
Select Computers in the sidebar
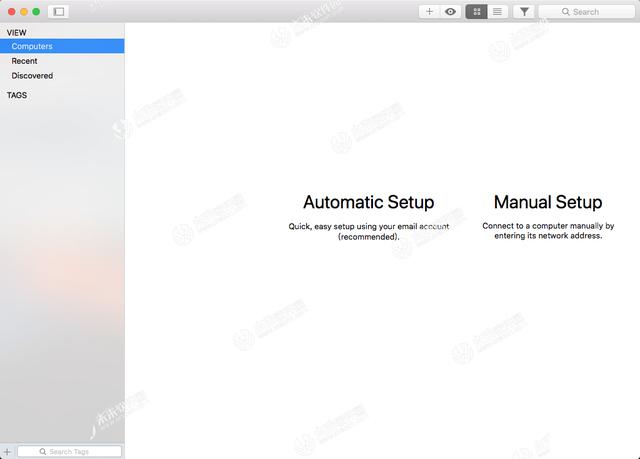click(x=32, y=46)
